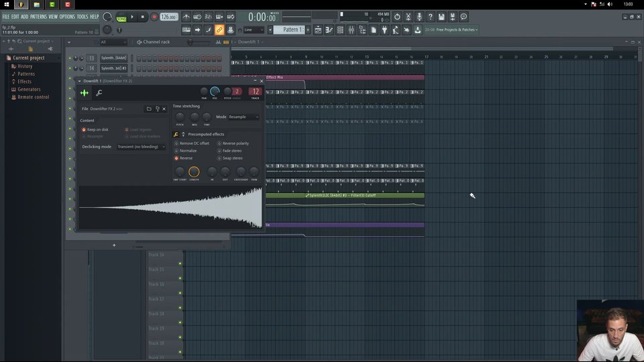Enable Fade stereo option
644x362 pixels.
pyautogui.click(x=229, y=151)
